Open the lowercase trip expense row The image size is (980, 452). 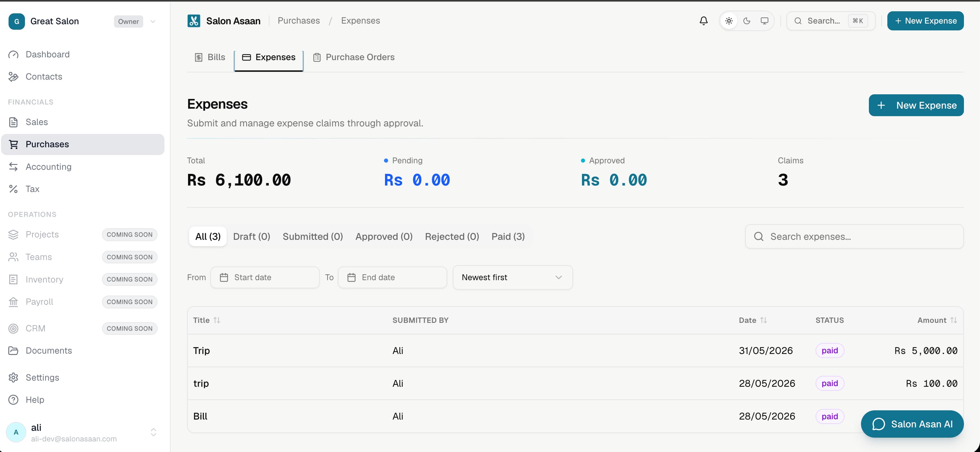(575, 383)
